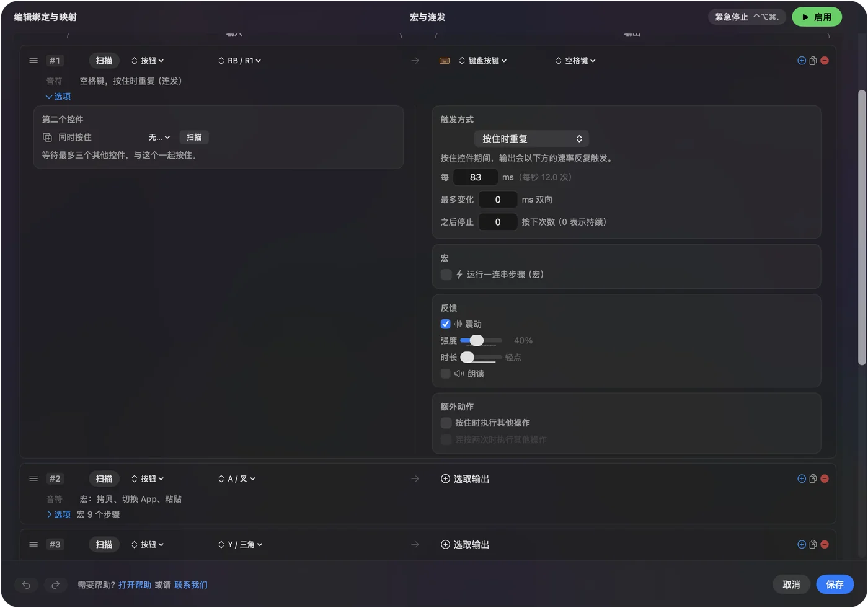
Task: Expand the 选项 section of row #2
Action: (x=58, y=514)
